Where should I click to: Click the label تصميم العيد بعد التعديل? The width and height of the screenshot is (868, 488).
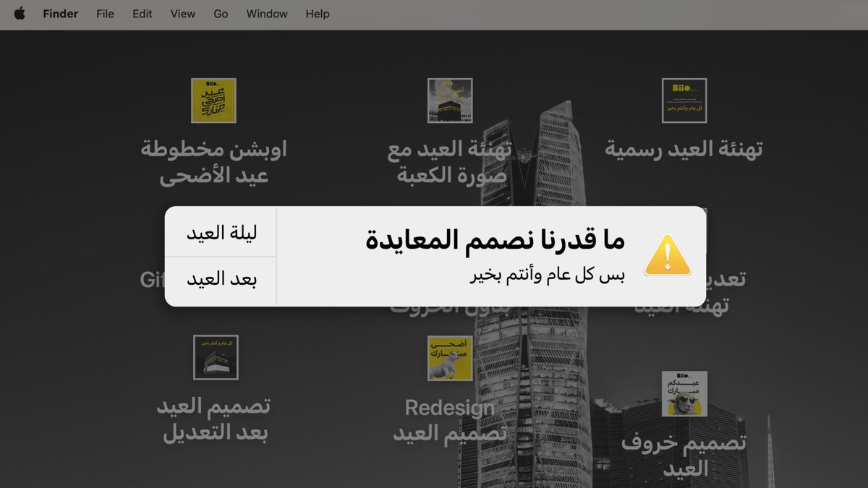pyautogui.click(x=214, y=419)
